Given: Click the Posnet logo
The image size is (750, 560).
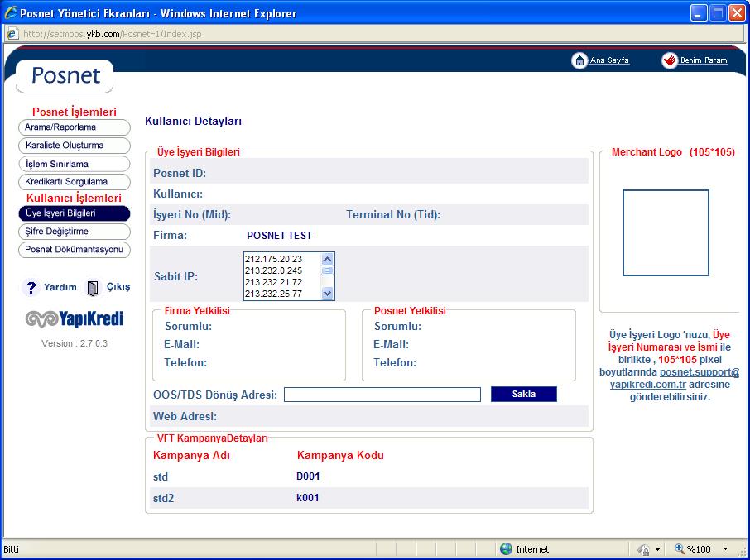Looking at the screenshot, I should point(65,75).
